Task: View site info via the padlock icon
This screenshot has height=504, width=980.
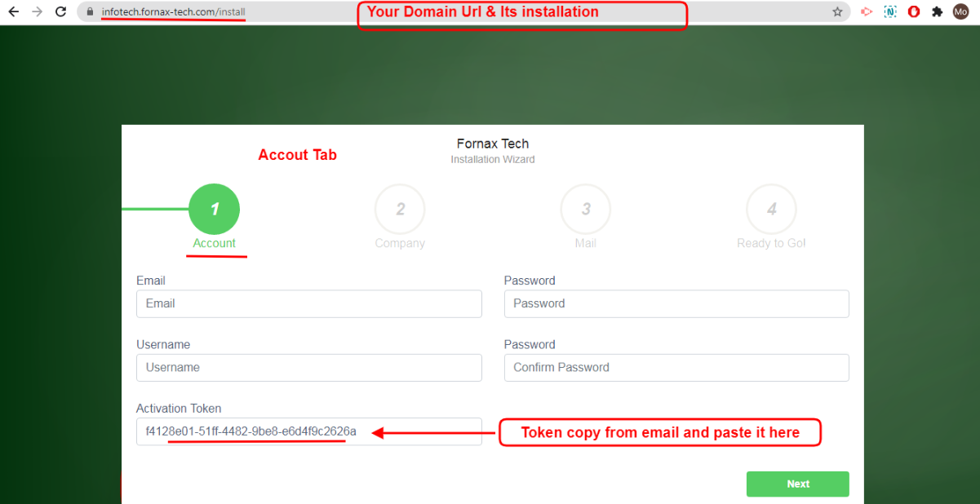Action: point(91,12)
